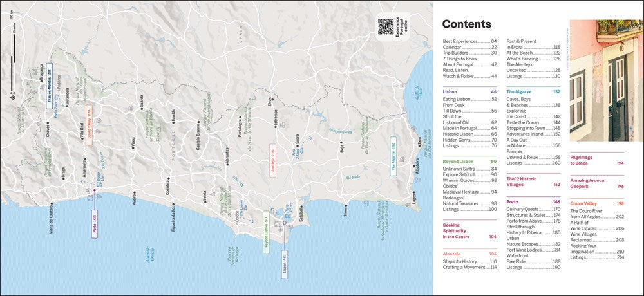Click the Coimbra city dot on map

[x=167, y=182]
